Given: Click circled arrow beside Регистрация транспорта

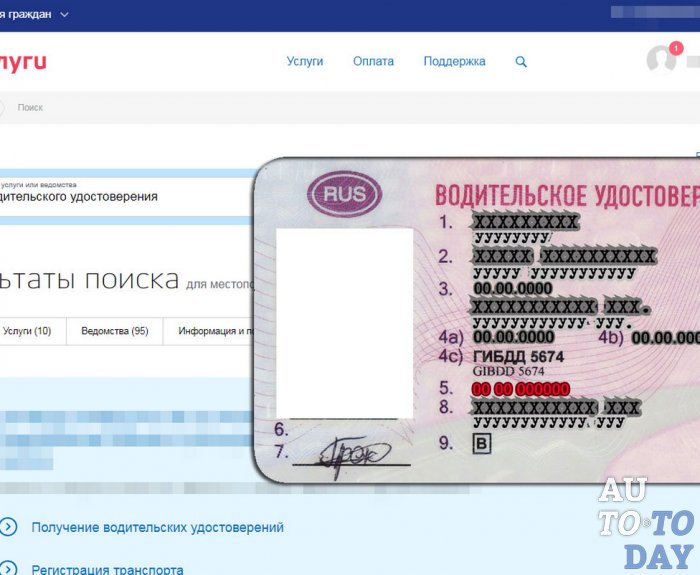Looking at the screenshot, I should [8, 569].
